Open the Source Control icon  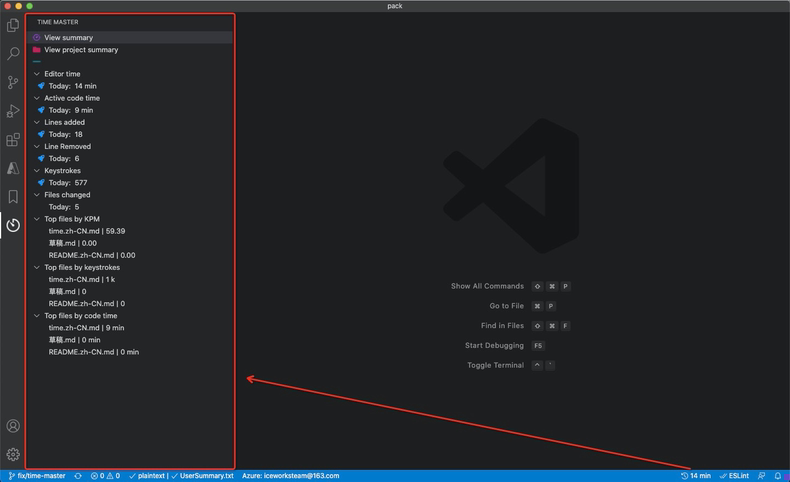(x=13, y=82)
